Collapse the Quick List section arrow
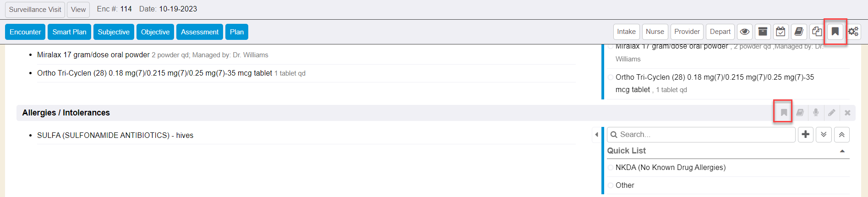This screenshot has height=197, width=868. pyautogui.click(x=842, y=151)
